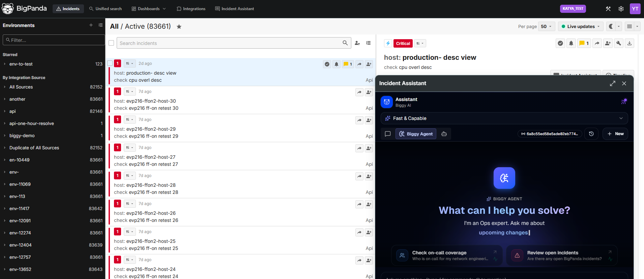This screenshot has height=279, width=644.
Task: Start a New assistant conversation
Action: pos(615,134)
